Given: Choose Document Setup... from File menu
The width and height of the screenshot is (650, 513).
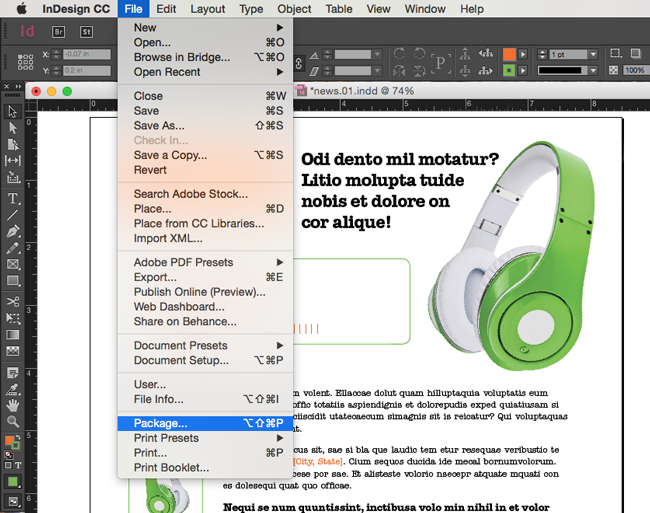Looking at the screenshot, I should (x=205, y=361).
